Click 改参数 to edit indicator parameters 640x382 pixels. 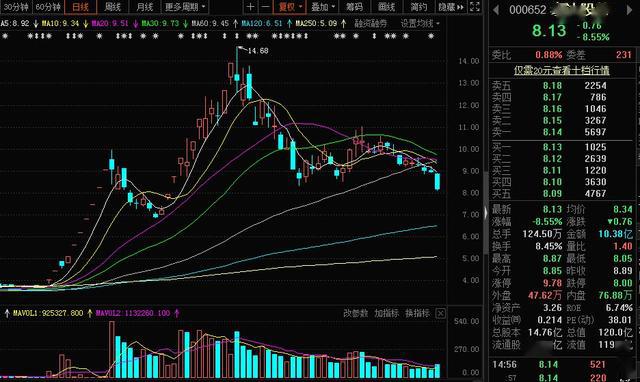(x=356, y=313)
